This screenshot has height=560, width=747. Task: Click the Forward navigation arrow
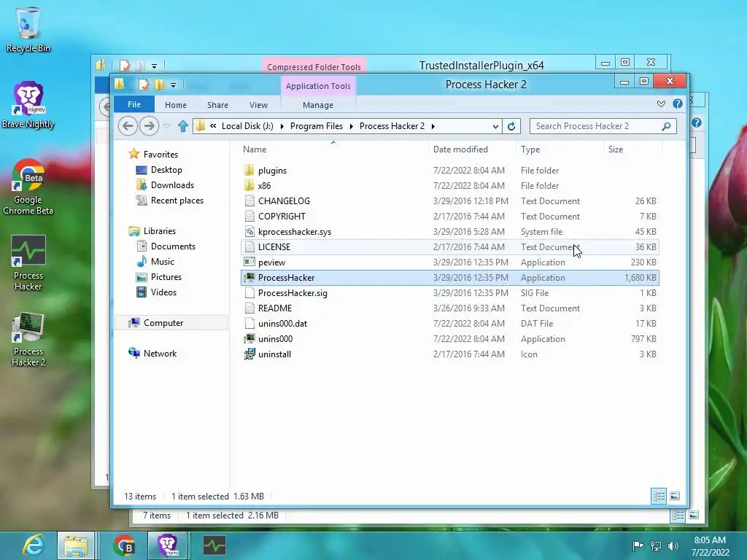tap(149, 126)
